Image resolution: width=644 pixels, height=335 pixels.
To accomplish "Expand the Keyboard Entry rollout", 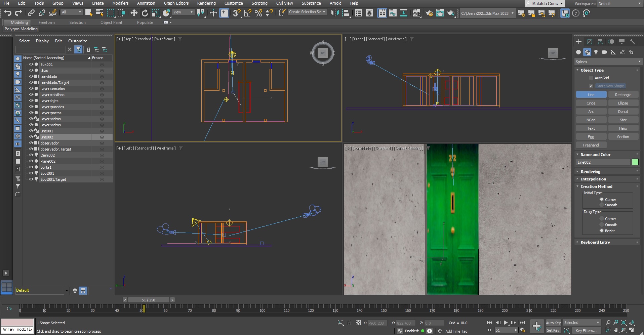I will (595, 242).
